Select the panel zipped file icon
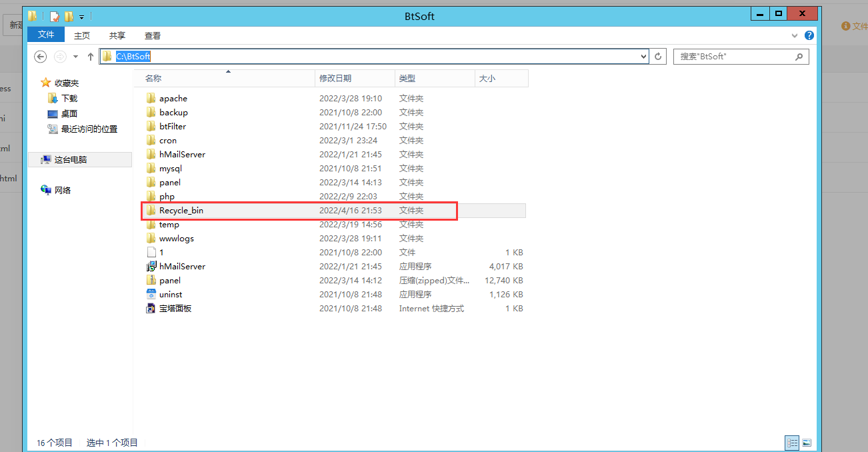Screen dimensions: 868x452 151,280
